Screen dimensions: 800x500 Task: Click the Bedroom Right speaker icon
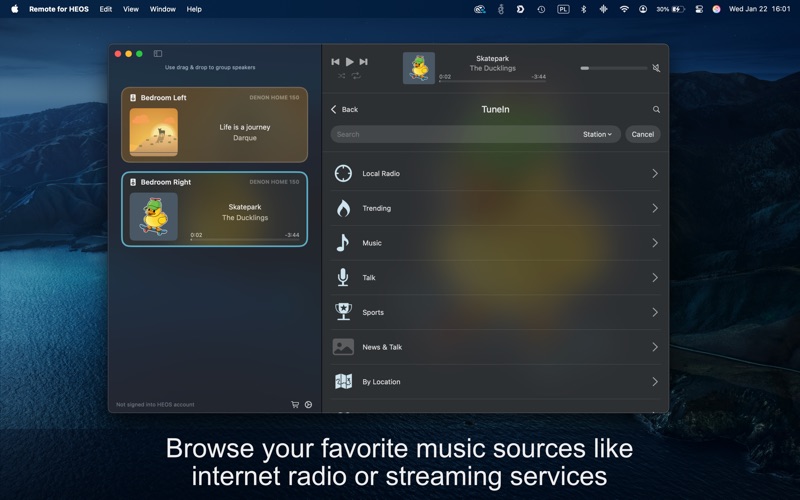[133, 182]
